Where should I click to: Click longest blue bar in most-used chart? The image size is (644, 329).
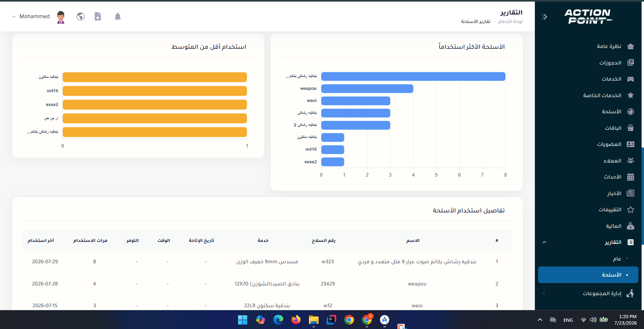click(x=413, y=77)
